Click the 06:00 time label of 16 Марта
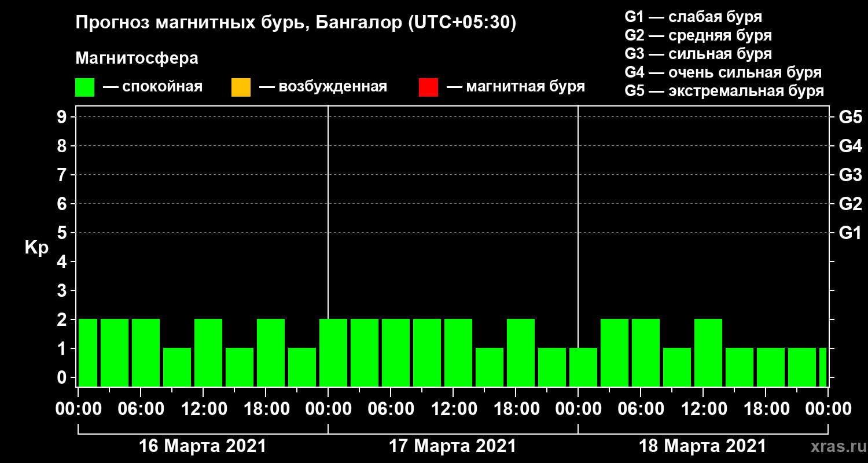Image resolution: width=868 pixels, height=463 pixels. pyautogui.click(x=141, y=409)
